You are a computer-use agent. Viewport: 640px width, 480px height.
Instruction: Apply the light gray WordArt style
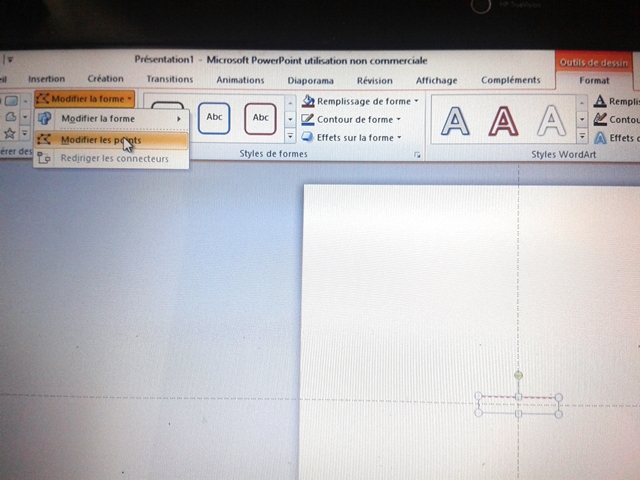(x=551, y=120)
